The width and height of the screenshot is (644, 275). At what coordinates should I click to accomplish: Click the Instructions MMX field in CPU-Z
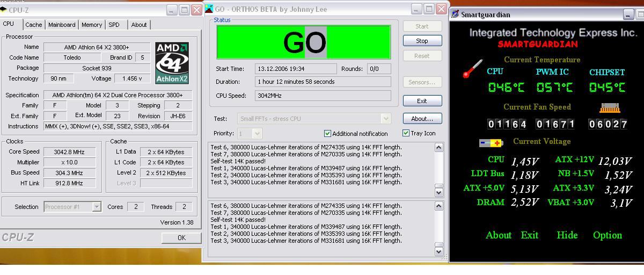click(x=118, y=126)
